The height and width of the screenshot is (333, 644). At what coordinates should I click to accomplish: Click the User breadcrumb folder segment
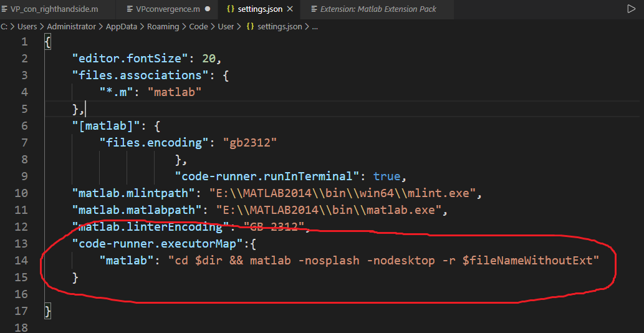[226, 27]
